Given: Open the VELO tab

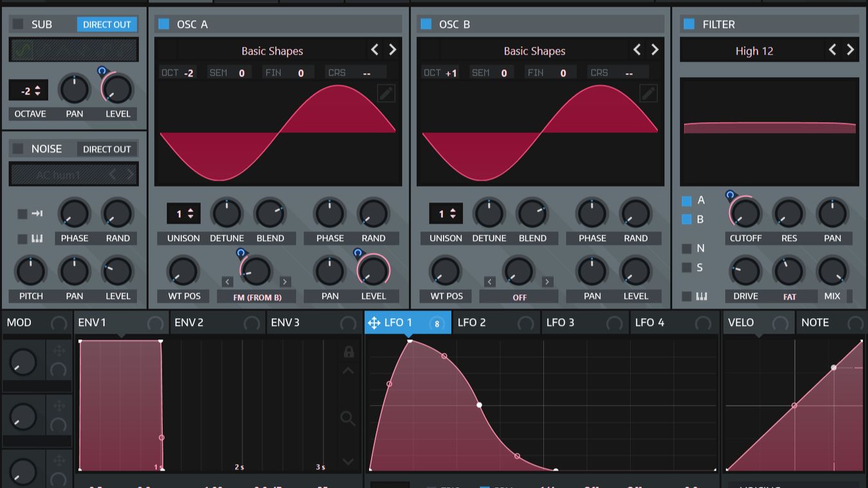Looking at the screenshot, I should pyautogui.click(x=759, y=323).
